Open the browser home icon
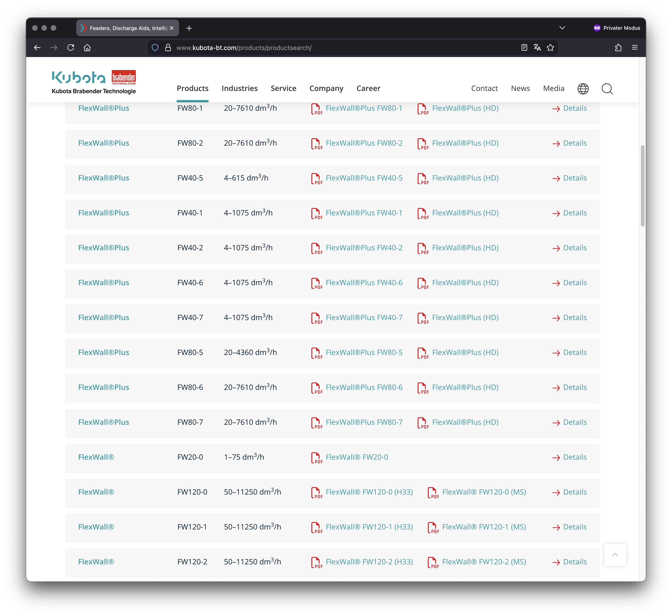This screenshot has width=672, height=616. click(87, 48)
